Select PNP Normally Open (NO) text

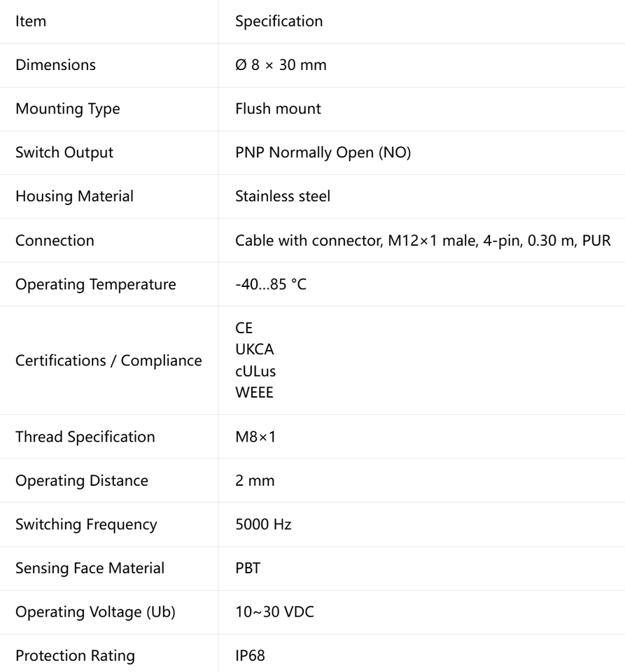point(323,153)
